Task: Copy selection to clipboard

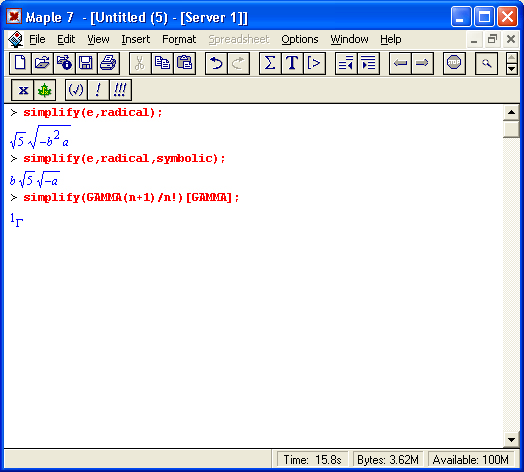Action: [x=162, y=63]
